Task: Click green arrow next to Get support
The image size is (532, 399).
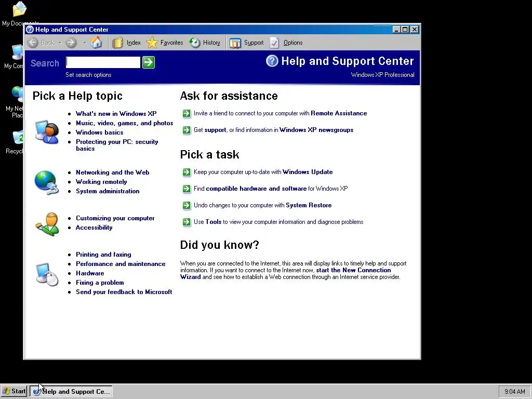Action: 187,130
